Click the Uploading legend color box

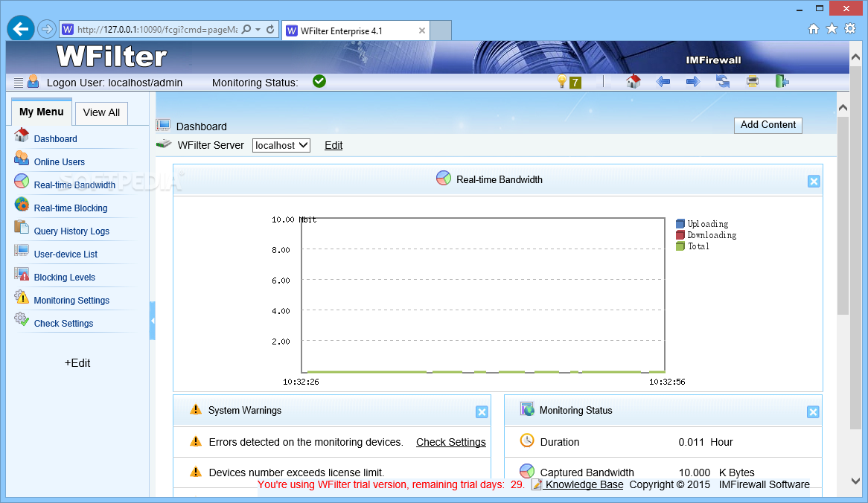(680, 223)
